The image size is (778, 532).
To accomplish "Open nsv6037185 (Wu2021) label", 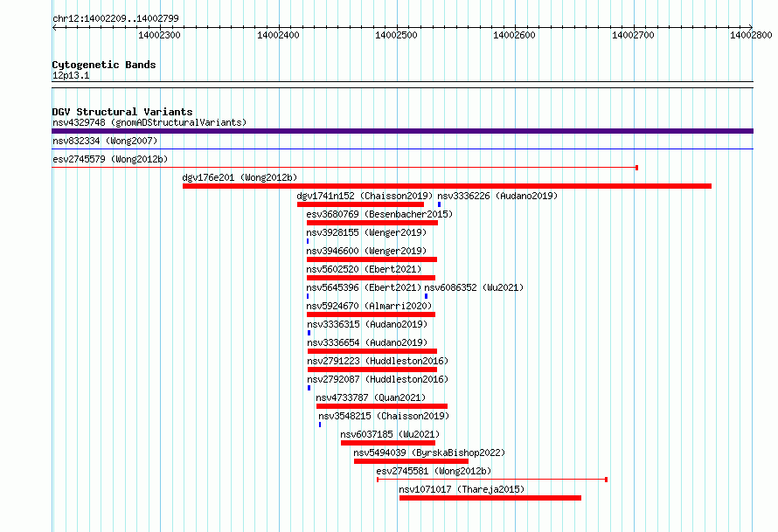I will pos(391,434).
